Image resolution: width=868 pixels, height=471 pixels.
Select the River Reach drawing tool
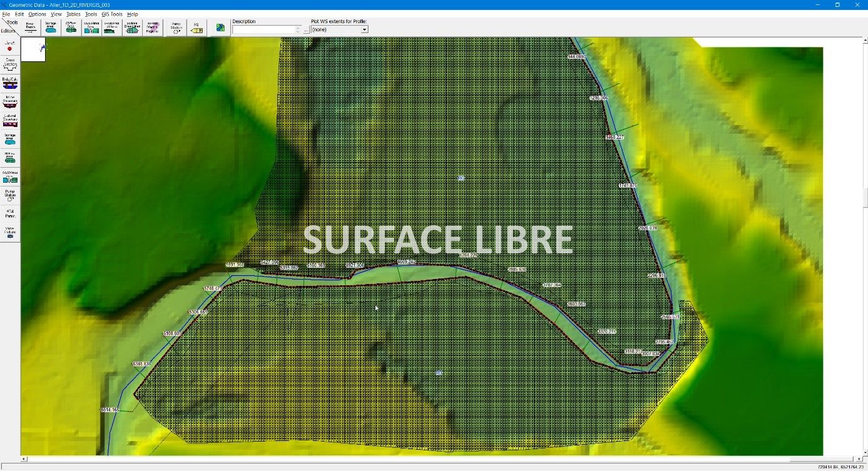[30, 28]
